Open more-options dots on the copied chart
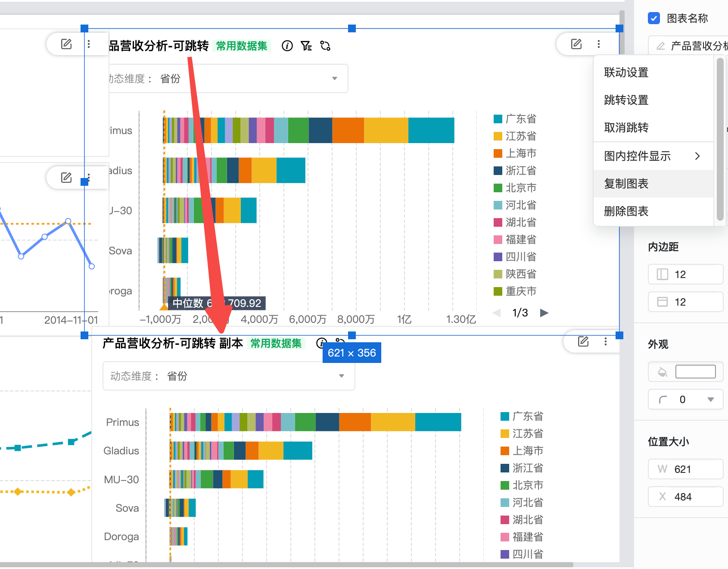The width and height of the screenshot is (728, 569). pyautogui.click(x=606, y=342)
